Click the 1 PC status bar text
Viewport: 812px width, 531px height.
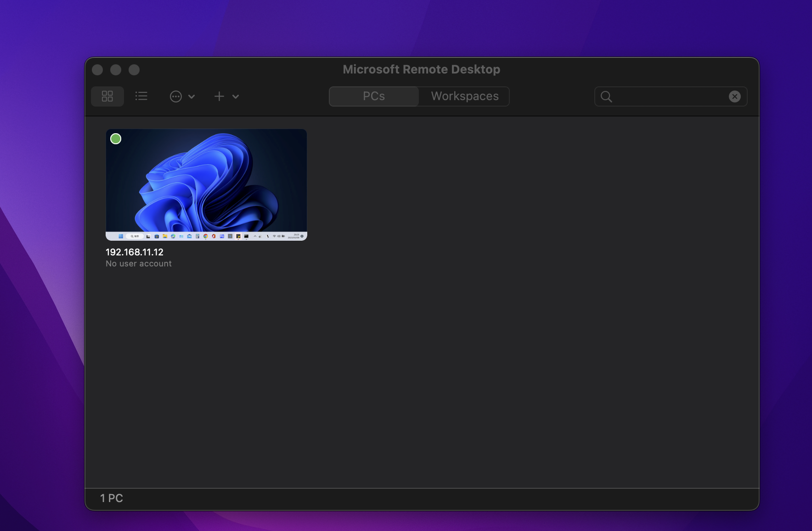point(111,498)
